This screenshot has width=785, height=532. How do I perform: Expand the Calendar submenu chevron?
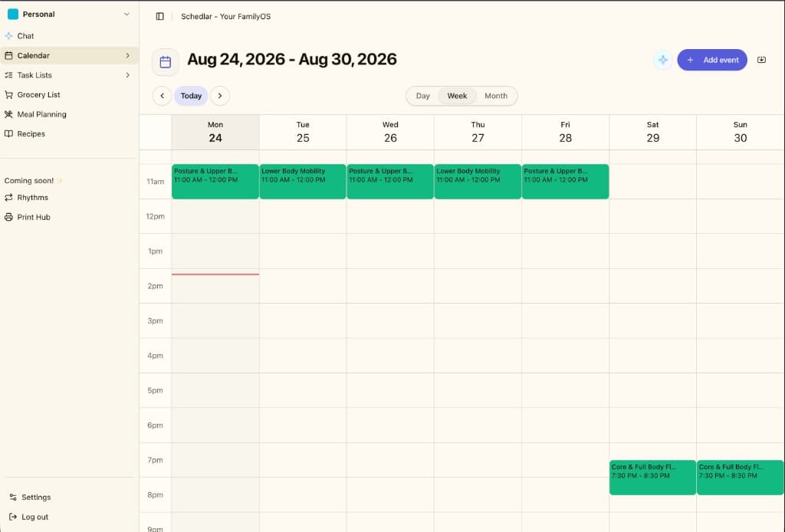click(x=128, y=55)
